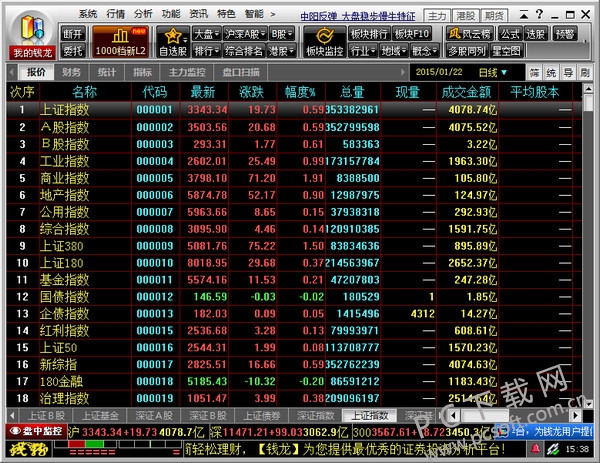Open the 系统 menu
The image size is (600, 463).
(88, 15)
